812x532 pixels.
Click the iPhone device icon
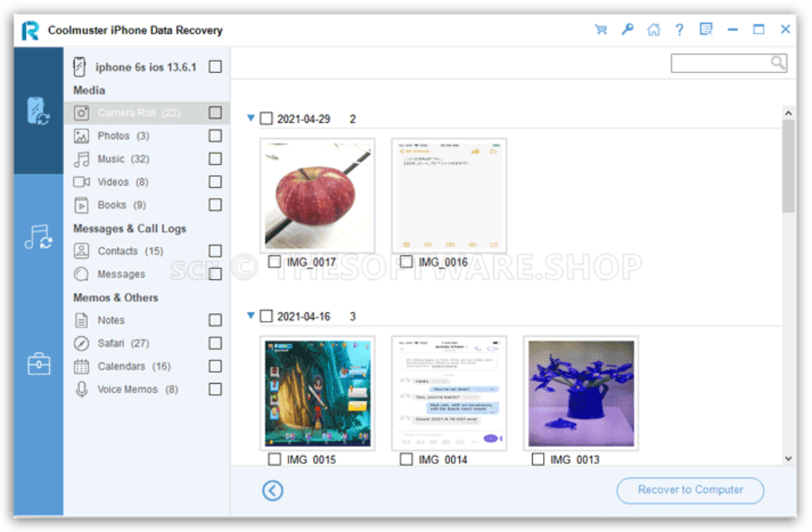pos(79,67)
